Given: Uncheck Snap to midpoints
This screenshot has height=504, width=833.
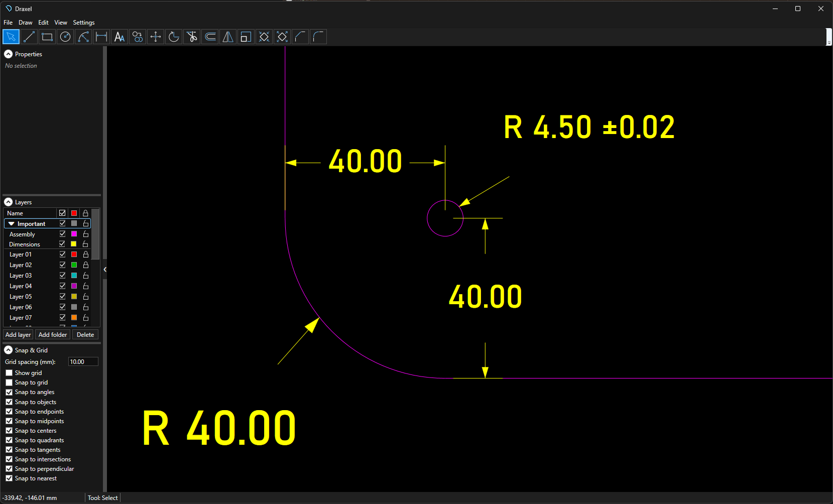Looking at the screenshot, I should click(9, 421).
